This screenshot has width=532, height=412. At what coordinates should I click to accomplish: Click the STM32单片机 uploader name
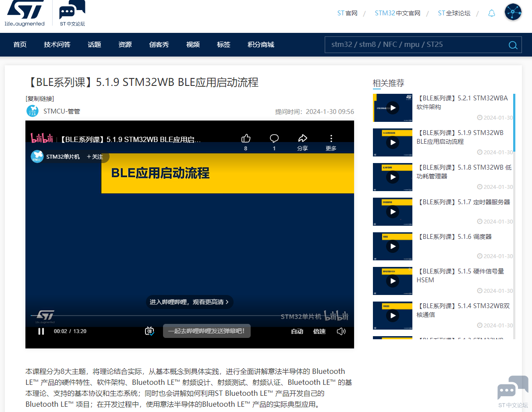63,156
